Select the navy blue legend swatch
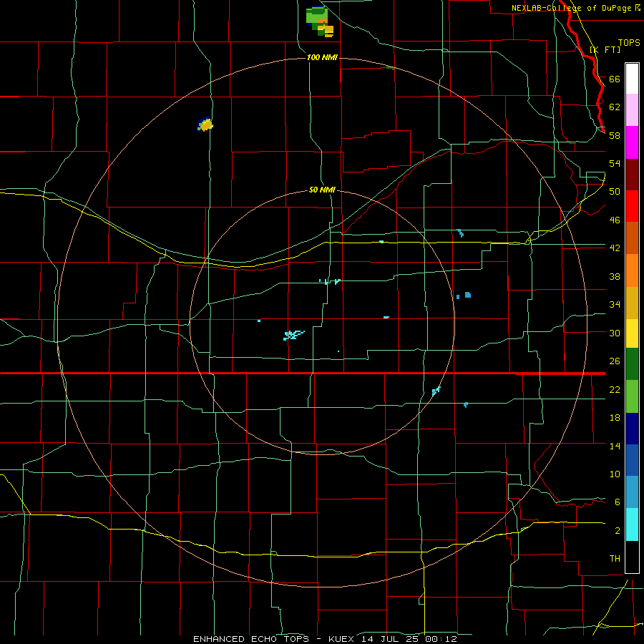The image size is (644, 644). (632, 429)
